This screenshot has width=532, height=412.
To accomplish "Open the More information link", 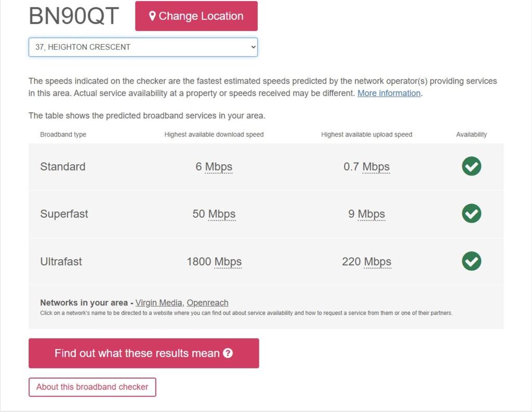I will (389, 94).
